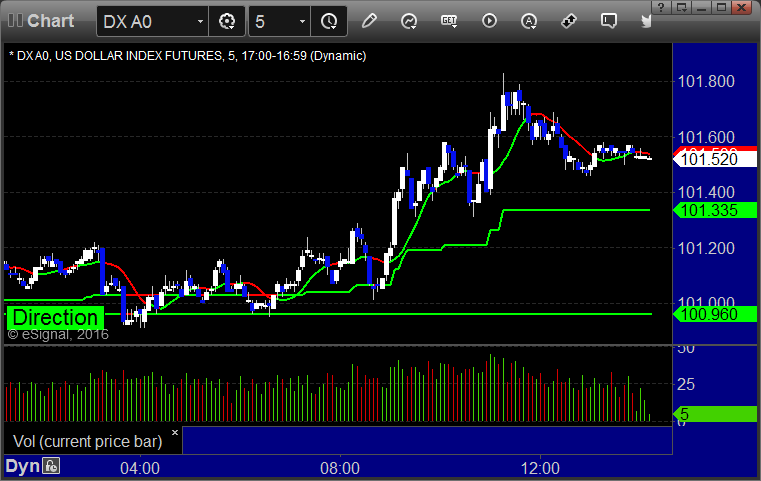
Task: Click the Dyn label in the time axis
Action: 22,466
